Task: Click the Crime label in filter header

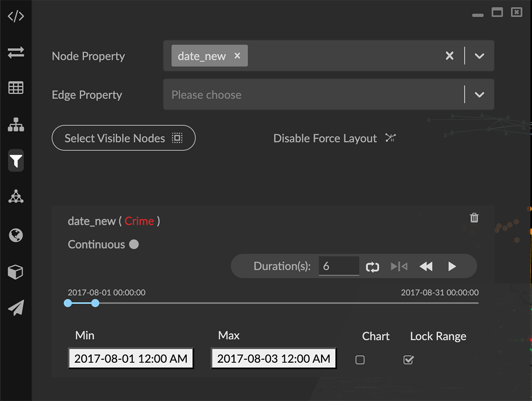Action: 140,221
